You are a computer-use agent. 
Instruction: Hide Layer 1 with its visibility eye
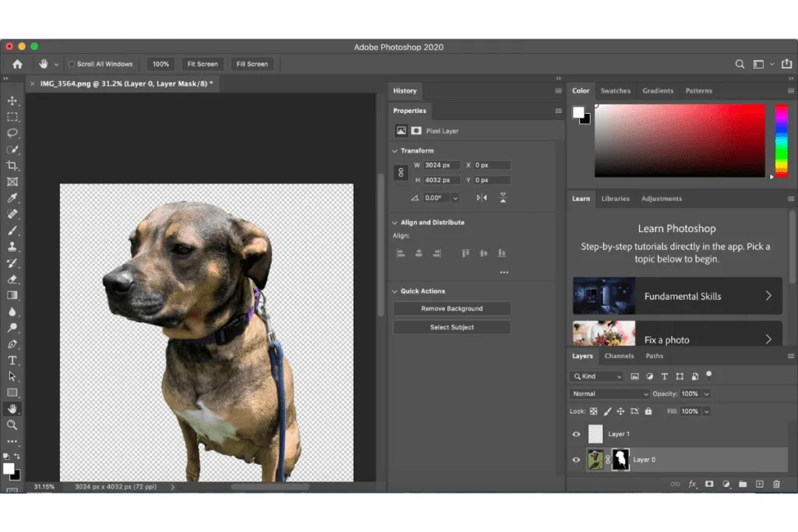tap(576, 434)
